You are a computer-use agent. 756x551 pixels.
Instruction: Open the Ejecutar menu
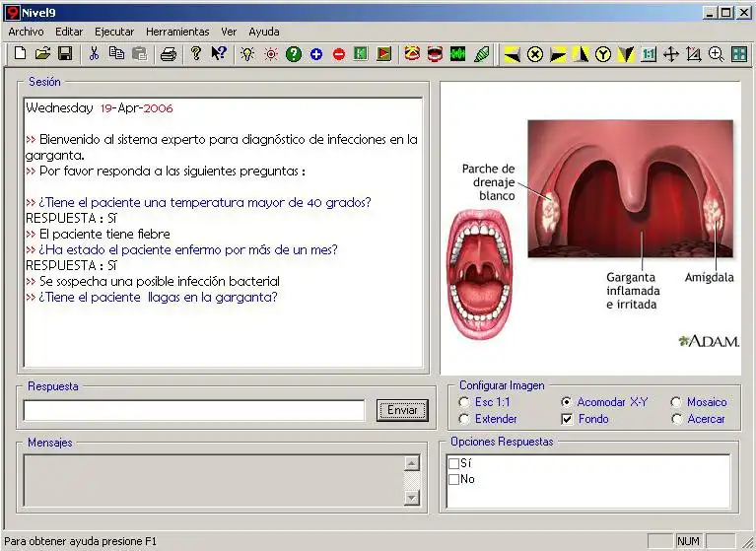coord(114,32)
